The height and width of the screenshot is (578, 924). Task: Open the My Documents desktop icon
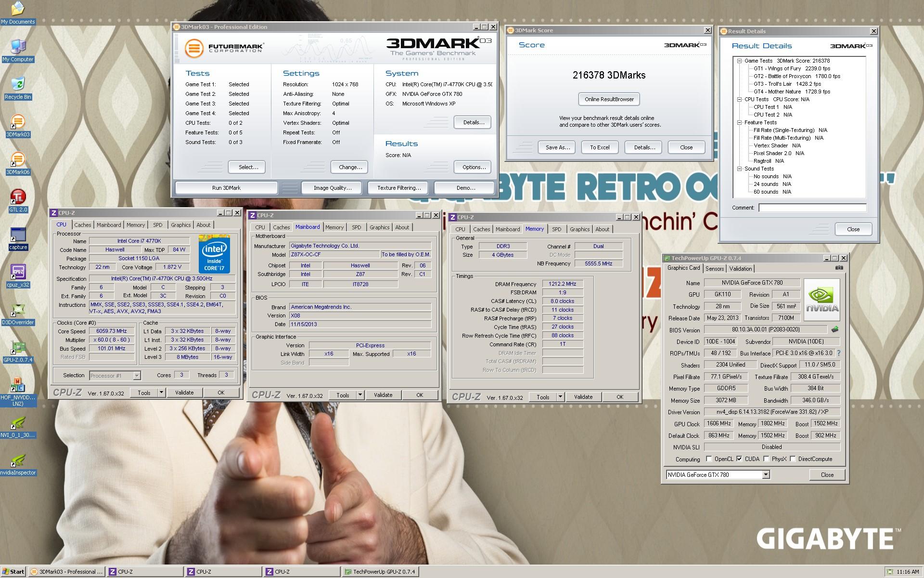(18, 13)
